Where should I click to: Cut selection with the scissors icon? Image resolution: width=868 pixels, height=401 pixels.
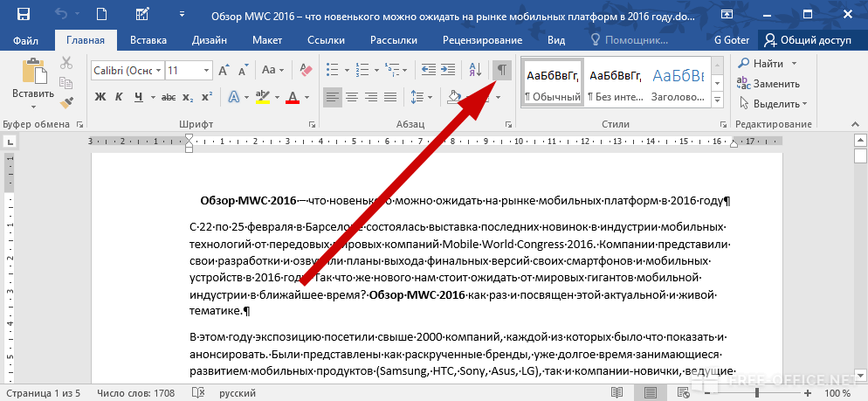66,63
